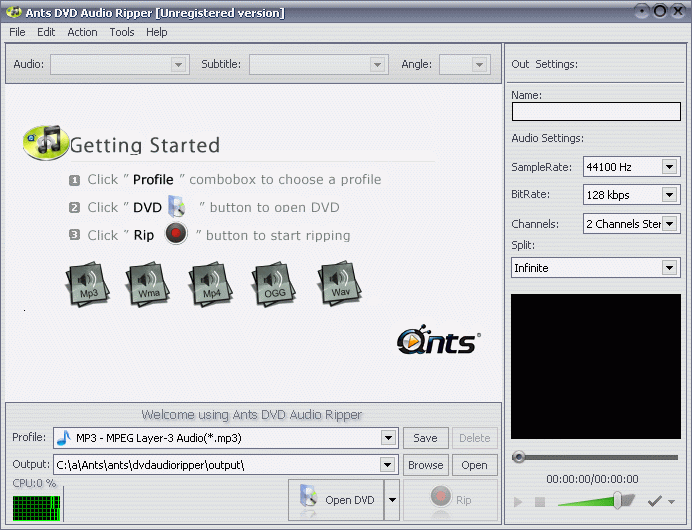Open the Open DVD arrow menu
This screenshot has height=530, width=692.
[392, 500]
